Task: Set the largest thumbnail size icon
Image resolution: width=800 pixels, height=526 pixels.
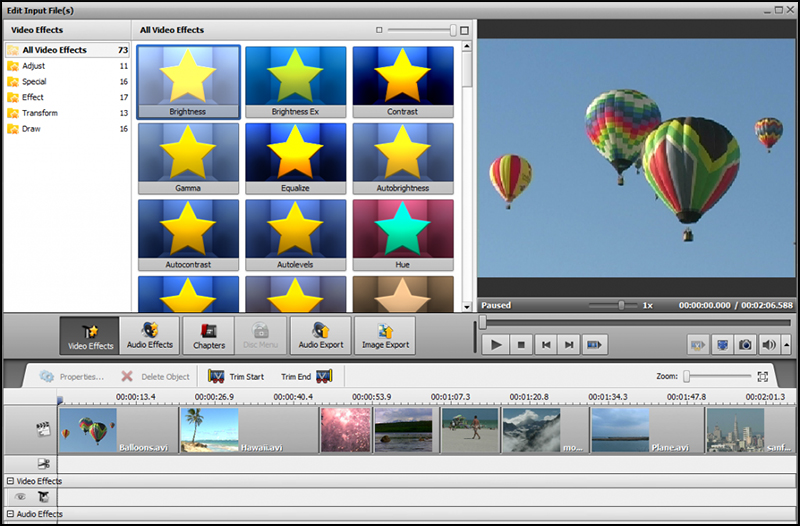Action: tap(464, 31)
